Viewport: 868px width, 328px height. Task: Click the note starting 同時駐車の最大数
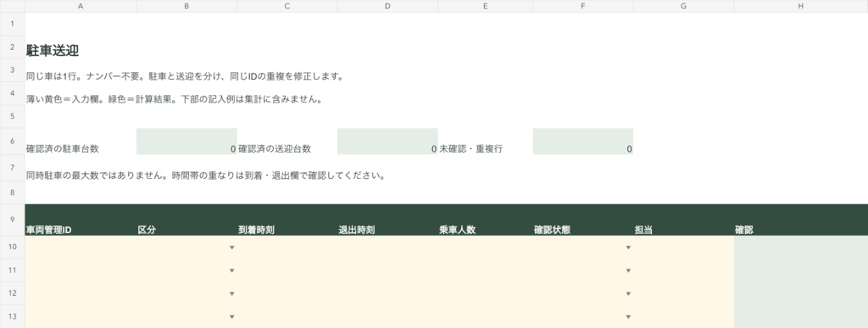point(205,176)
